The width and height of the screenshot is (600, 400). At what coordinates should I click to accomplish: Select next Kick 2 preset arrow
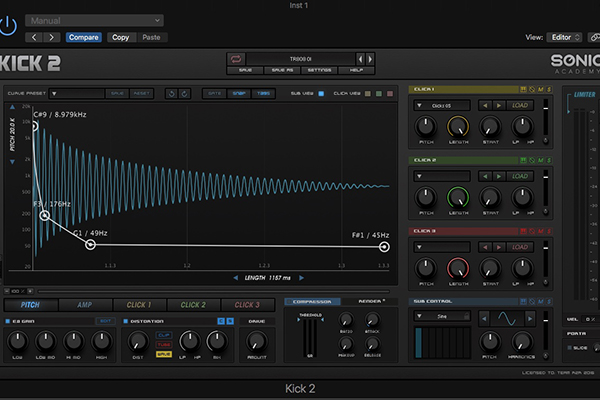pyautogui.click(x=370, y=59)
